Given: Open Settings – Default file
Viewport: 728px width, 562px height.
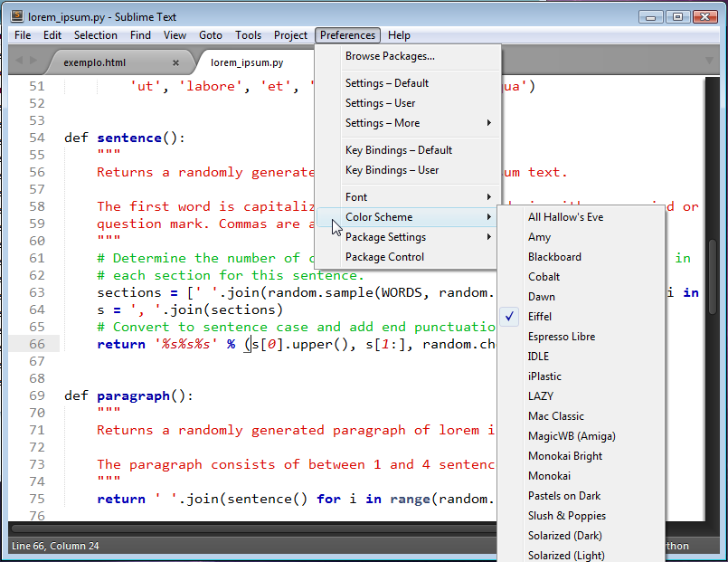Looking at the screenshot, I should [386, 83].
